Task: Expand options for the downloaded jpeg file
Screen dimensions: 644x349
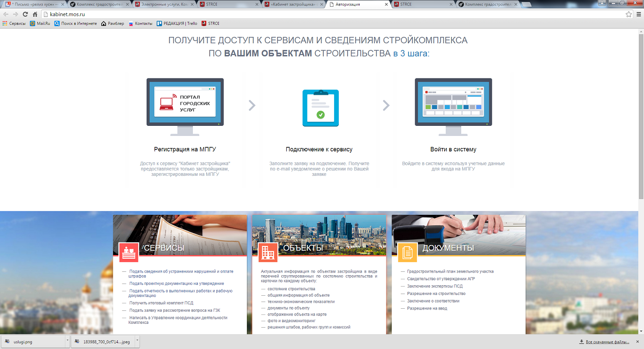Action: [137, 341]
